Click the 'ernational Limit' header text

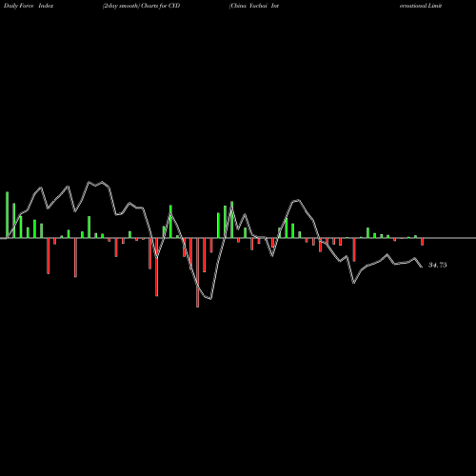tap(421, 6)
